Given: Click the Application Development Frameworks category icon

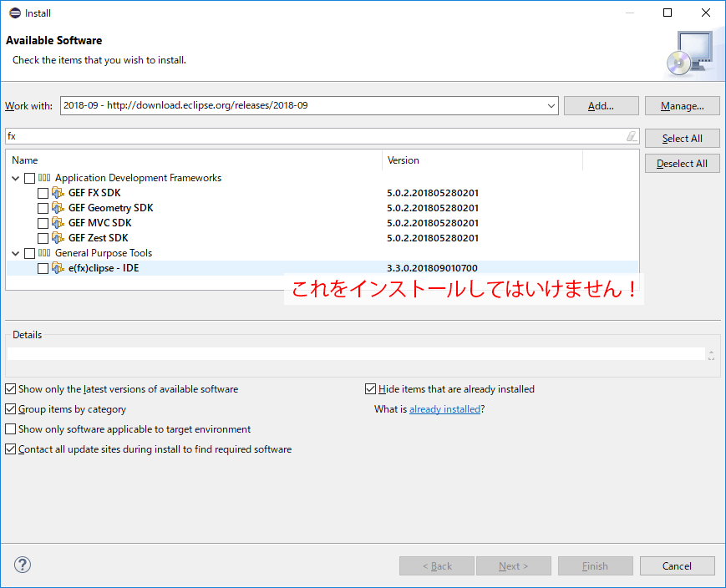Looking at the screenshot, I should (x=44, y=178).
